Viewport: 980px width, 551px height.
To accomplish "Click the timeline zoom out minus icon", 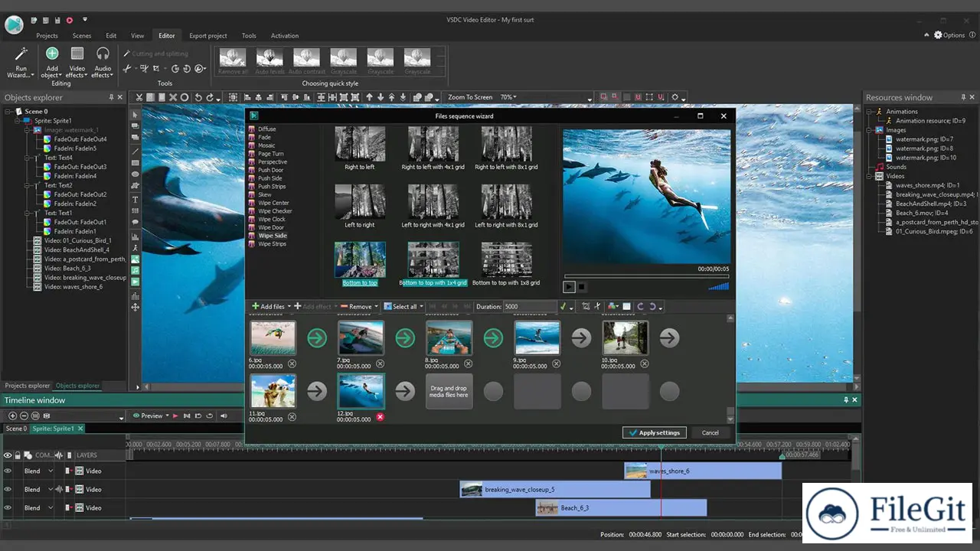I will pos(24,416).
